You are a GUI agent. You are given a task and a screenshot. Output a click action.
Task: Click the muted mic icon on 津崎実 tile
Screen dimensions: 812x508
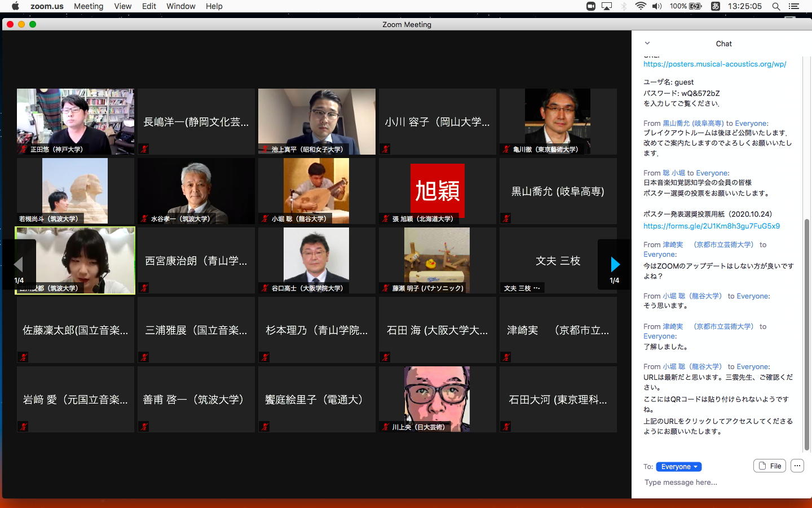click(x=506, y=357)
